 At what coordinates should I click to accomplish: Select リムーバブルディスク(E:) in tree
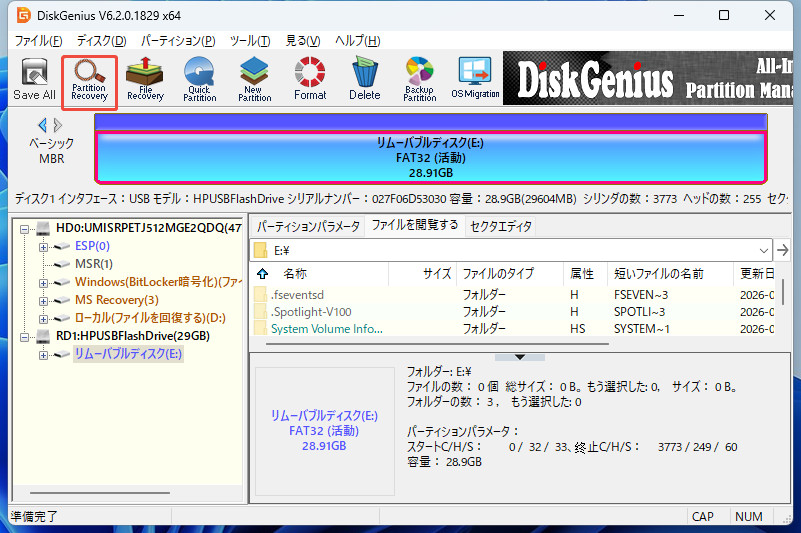coord(128,354)
